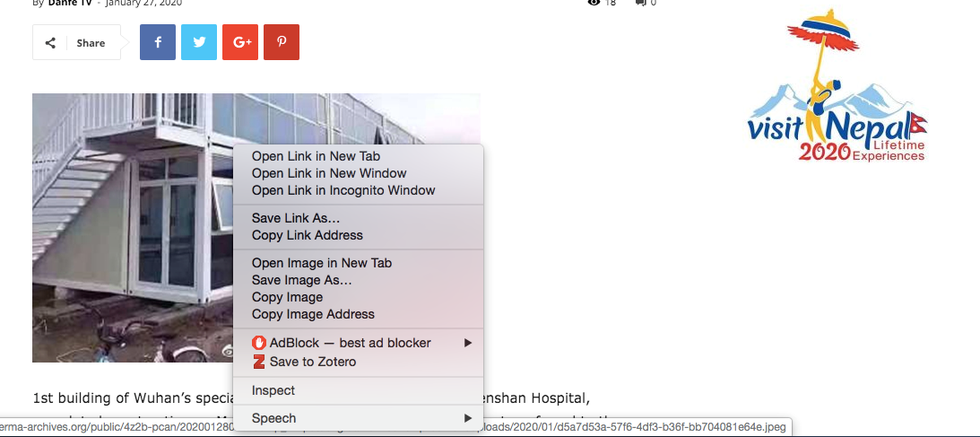This screenshot has height=437, width=980.
Task: Click the Zotero Z icon
Action: pyautogui.click(x=259, y=362)
